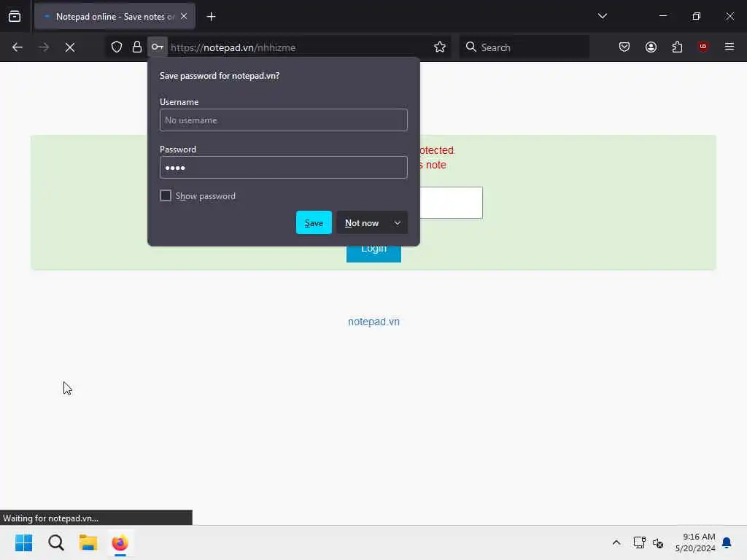Restore down the Firefox window

tap(696, 16)
